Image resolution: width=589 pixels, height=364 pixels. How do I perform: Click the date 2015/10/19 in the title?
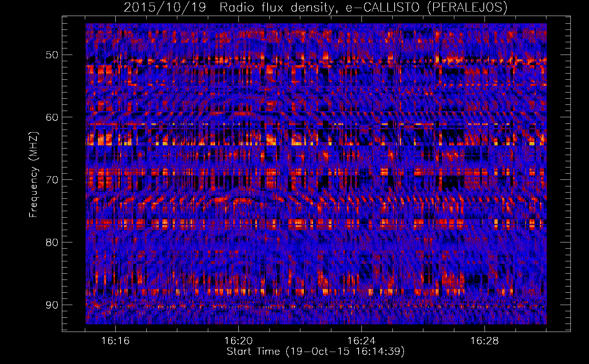[x=165, y=7]
